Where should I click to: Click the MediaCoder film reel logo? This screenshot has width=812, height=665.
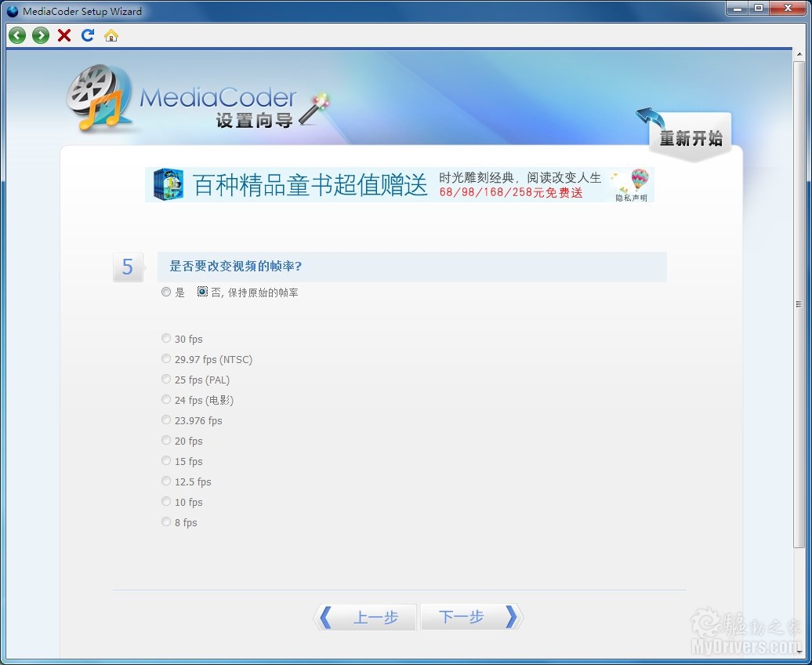pyautogui.click(x=99, y=97)
